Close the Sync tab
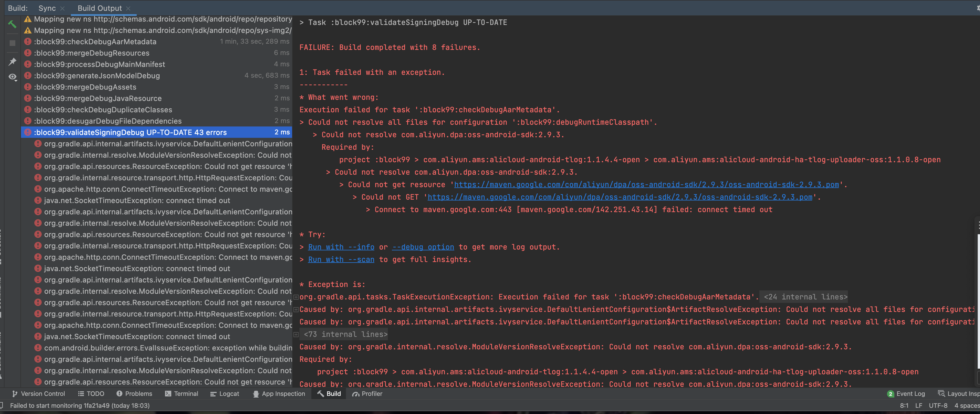980x414 pixels. (62, 9)
